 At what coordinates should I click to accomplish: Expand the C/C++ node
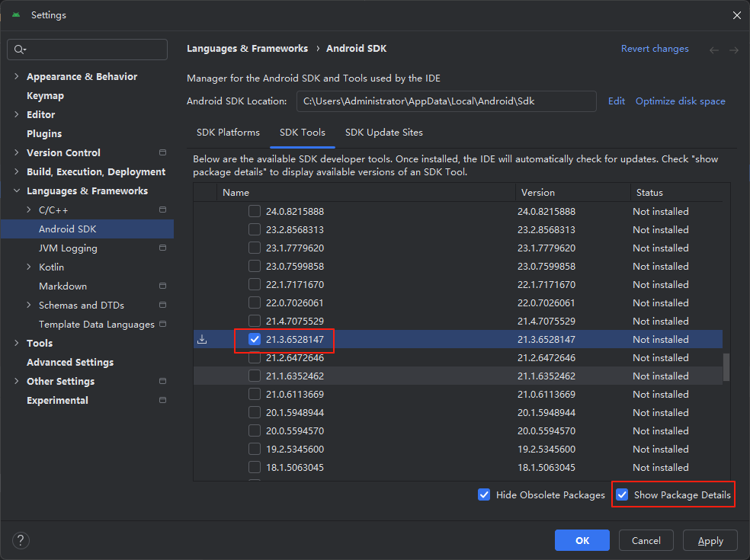coord(29,210)
